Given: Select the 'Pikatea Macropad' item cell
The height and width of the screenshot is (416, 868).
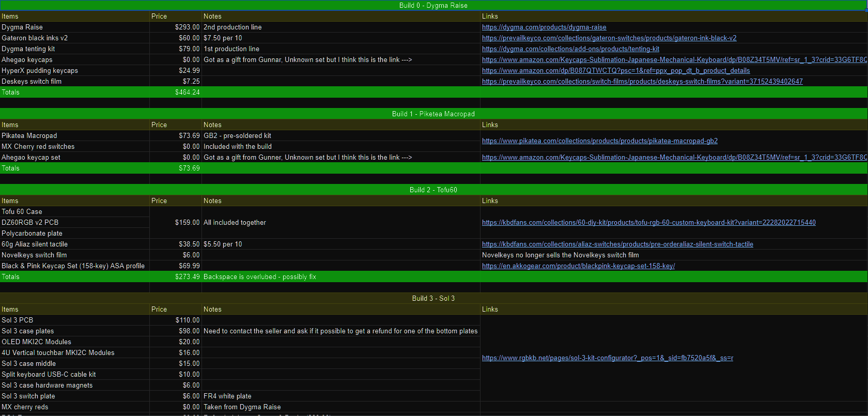Looking at the screenshot, I should [75, 136].
